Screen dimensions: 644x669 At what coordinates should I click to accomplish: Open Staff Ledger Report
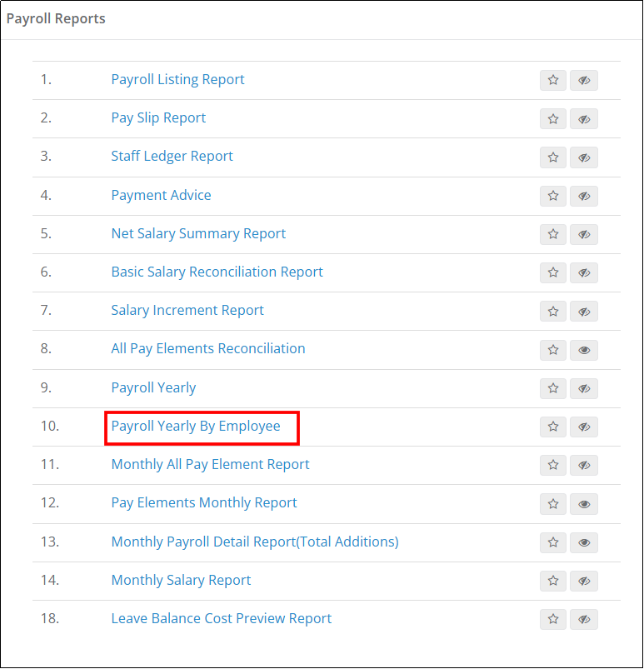(x=172, y=157)
